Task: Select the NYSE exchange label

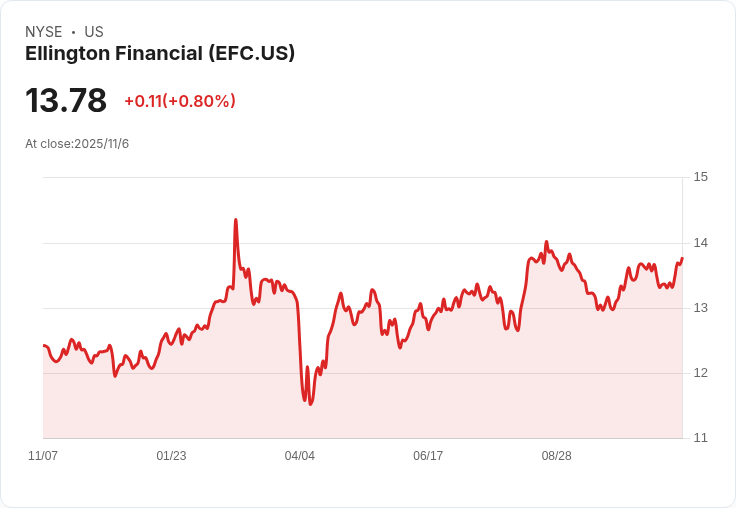Action: 43,32
